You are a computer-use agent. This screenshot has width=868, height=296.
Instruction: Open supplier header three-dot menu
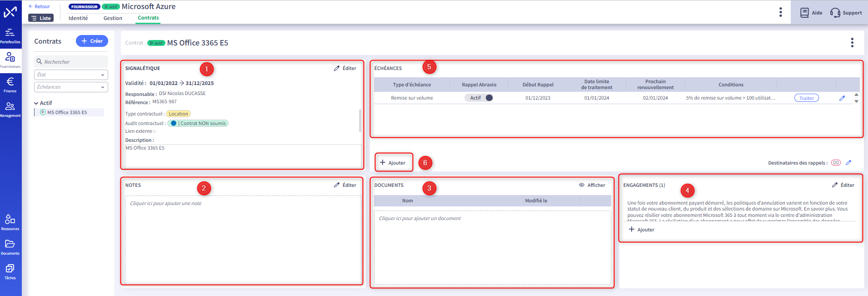point(781,12)
